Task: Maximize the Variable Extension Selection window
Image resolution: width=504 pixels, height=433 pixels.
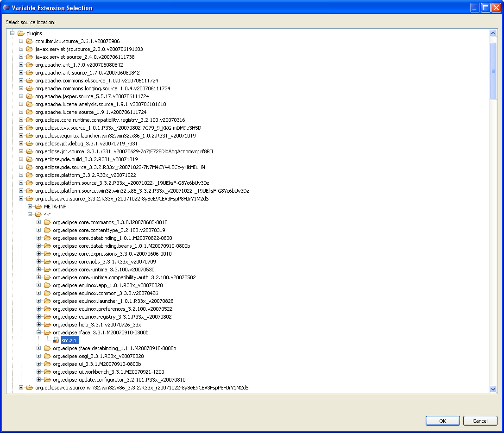Action: (485, 7)
